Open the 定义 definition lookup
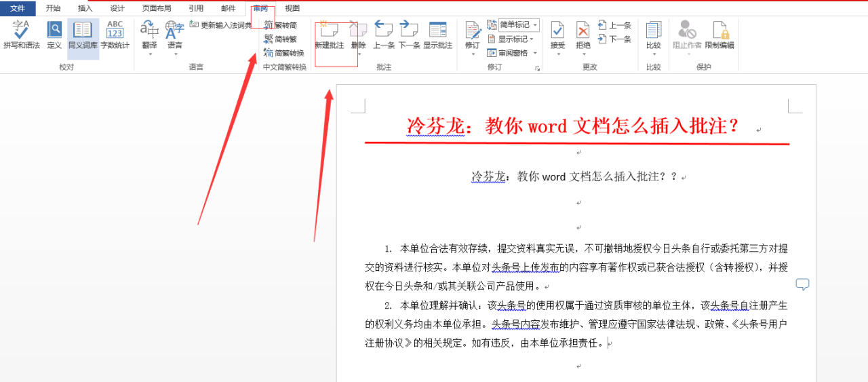Image resolution: width=868 pixels, height=382 pixels. coord(54,35)
